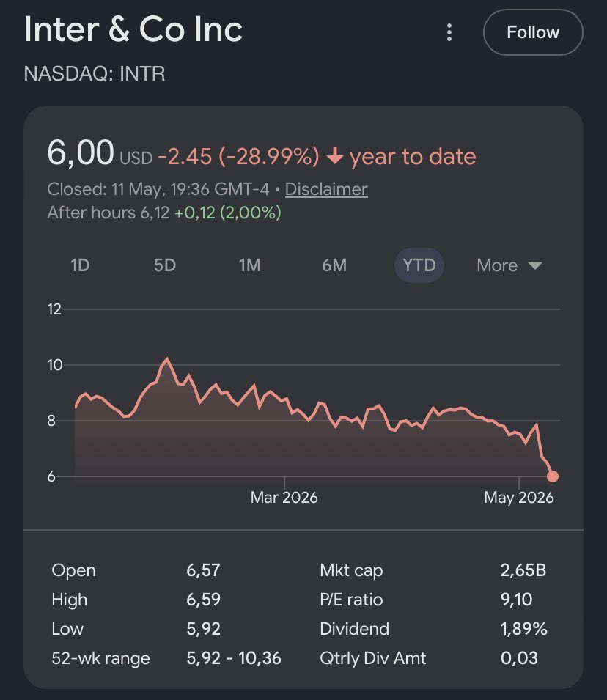Click the Qtrly Div Amt label
Image resolution: width=607 pixels, height=700 pixels.
click(x=373, y=658)
